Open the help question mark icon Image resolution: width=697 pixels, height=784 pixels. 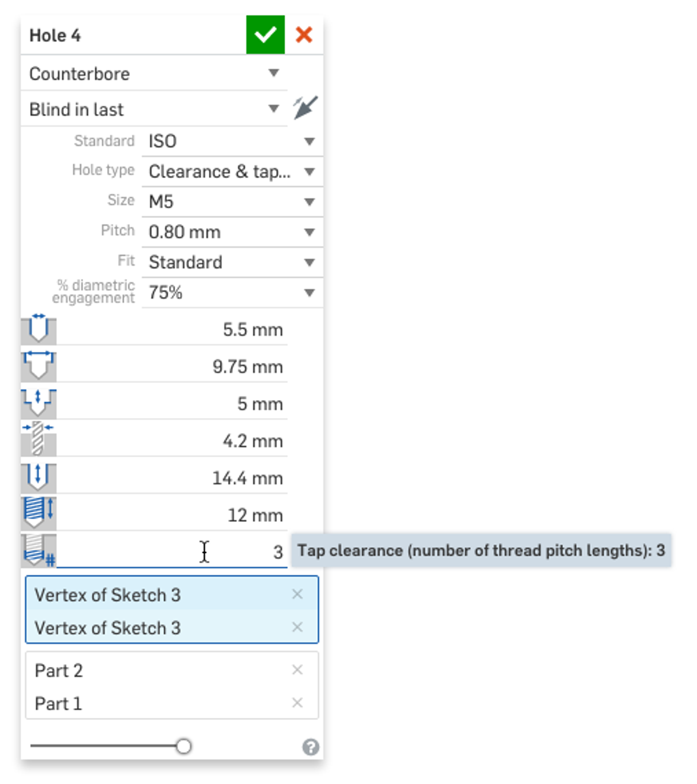click(310, 747)
